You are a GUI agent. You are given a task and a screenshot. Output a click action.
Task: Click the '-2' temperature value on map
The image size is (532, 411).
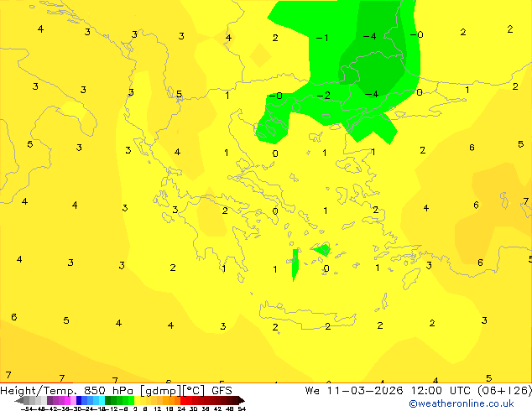[323, 96]
